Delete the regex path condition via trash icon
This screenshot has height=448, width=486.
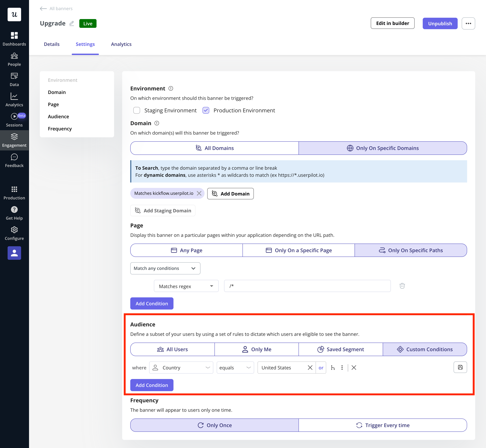(402, 286)
